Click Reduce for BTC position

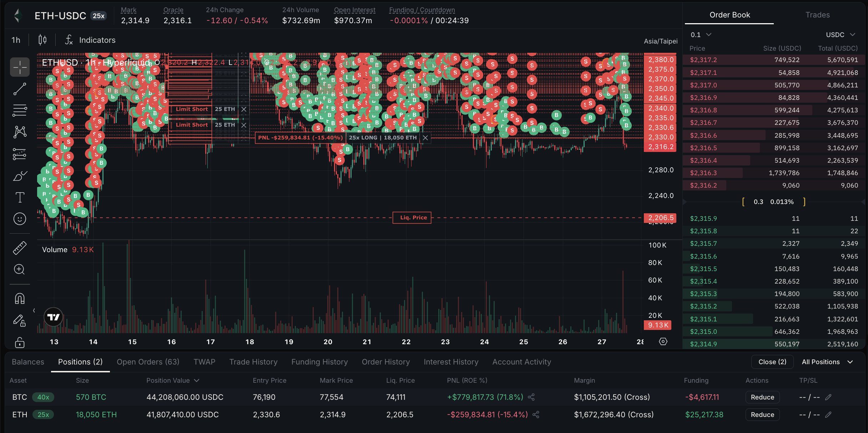[x=762, y=397]
